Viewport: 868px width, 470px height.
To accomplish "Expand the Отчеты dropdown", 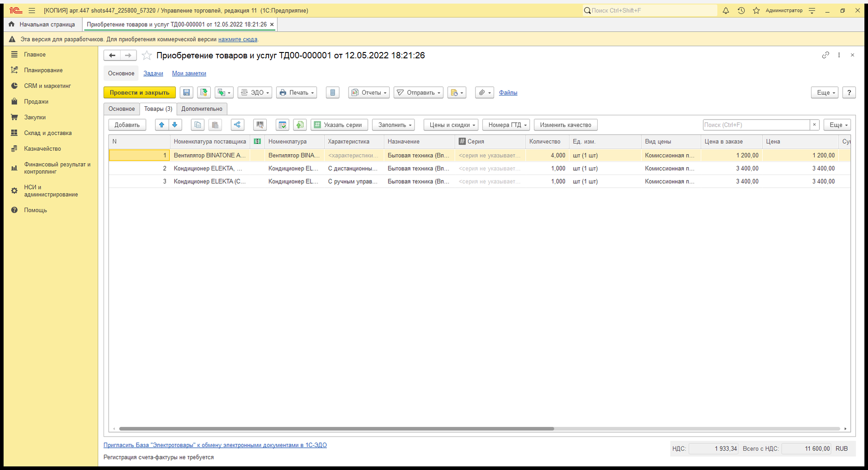I will coord(369,93).
